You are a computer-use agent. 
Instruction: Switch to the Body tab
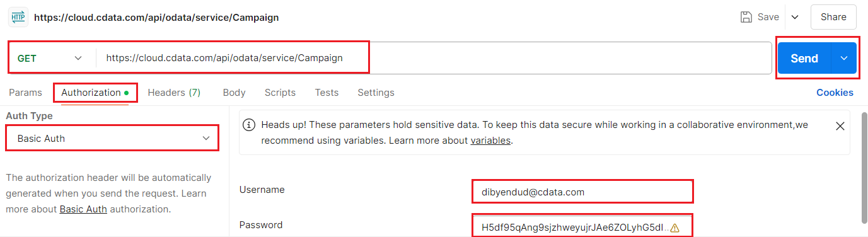[x=234, y=93]
